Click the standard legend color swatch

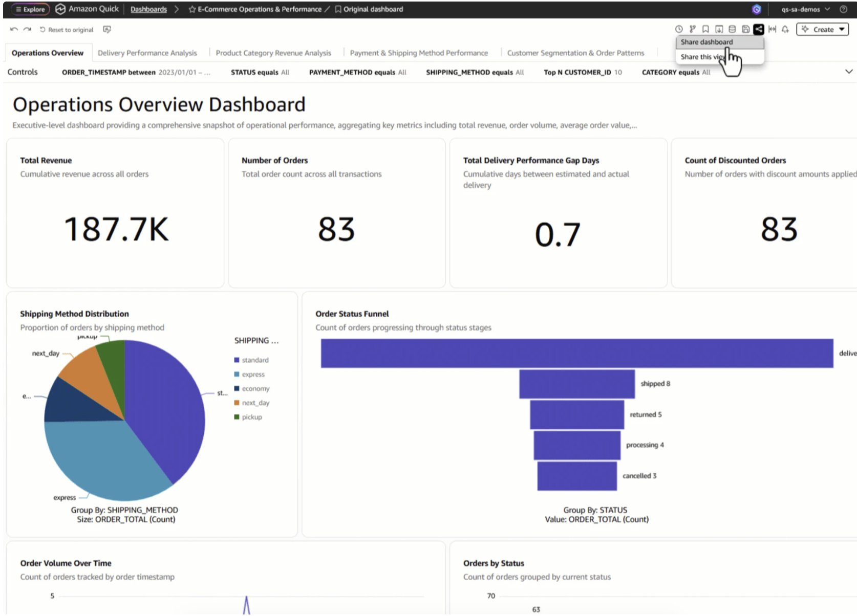(x=237, y=360)
